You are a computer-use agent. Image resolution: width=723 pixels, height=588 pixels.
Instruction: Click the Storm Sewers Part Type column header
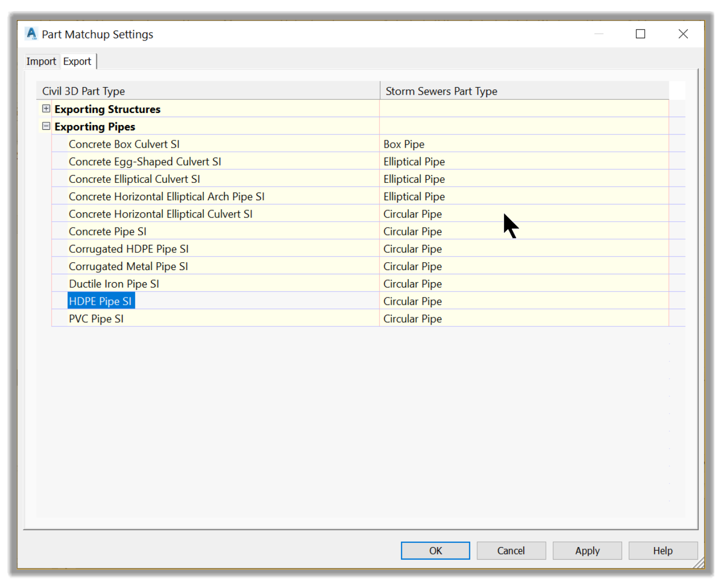point(524,91)
